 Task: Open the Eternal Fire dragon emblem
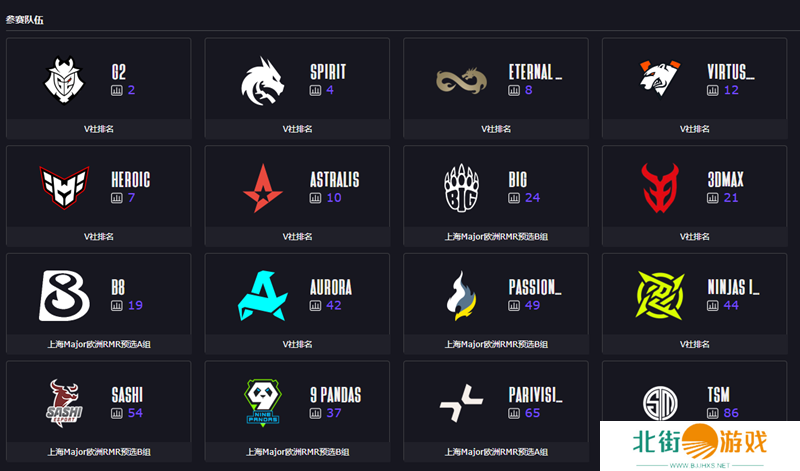point(461,81)
